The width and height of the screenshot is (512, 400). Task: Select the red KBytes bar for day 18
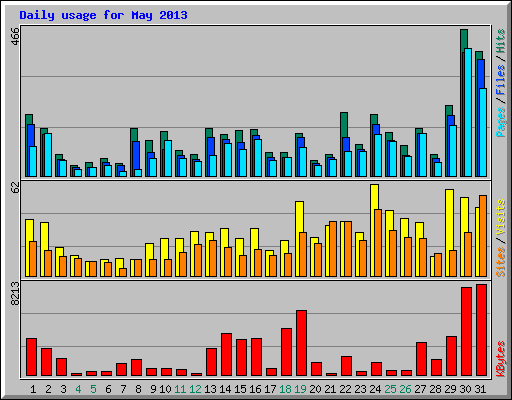(x=286, y=352)
